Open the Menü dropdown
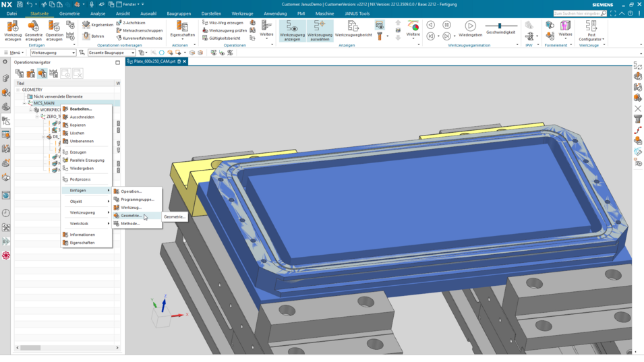Screen dimensions: 644x362 pos(13,53)
